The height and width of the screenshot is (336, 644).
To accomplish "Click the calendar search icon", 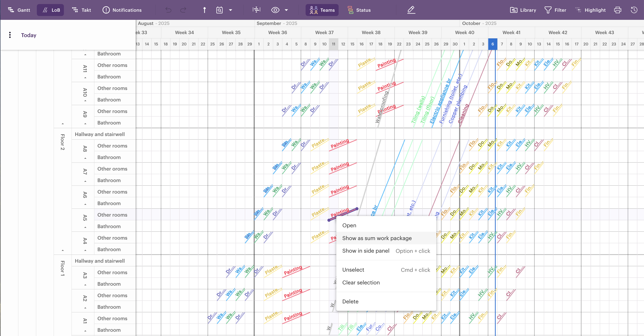I will point(219,10).
